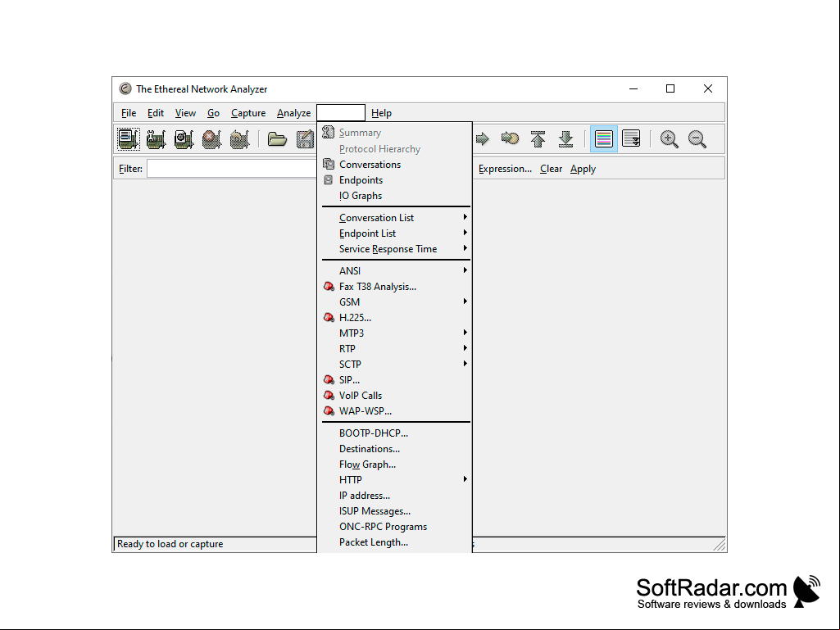Open the View menu

click(185, 113)
